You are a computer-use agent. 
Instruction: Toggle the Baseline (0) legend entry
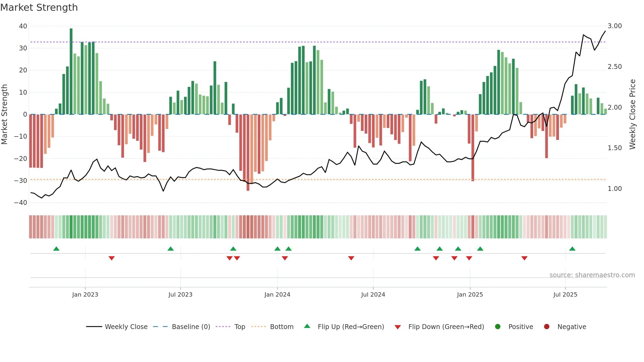pyautogui.click(x=182, y=327)
